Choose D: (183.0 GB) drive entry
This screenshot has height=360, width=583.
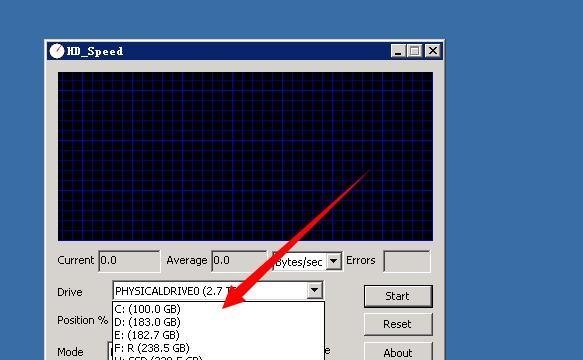click(218, 322)
